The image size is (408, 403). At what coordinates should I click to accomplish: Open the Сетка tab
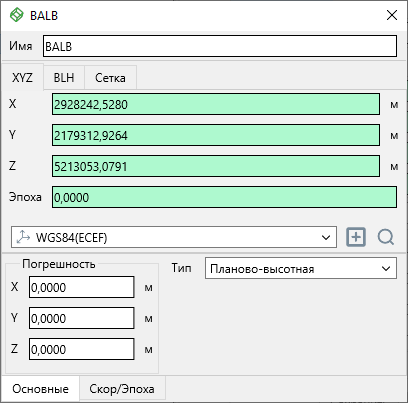pos(110,78)
